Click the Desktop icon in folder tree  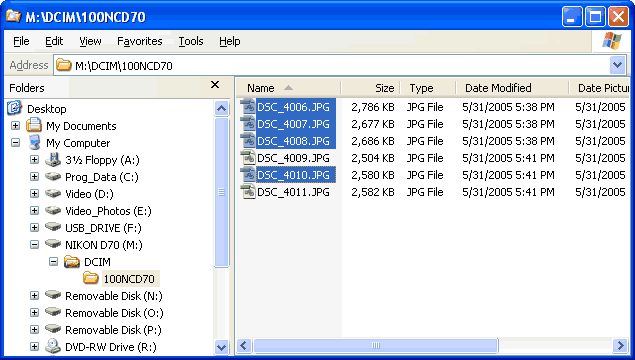(15, 108)
